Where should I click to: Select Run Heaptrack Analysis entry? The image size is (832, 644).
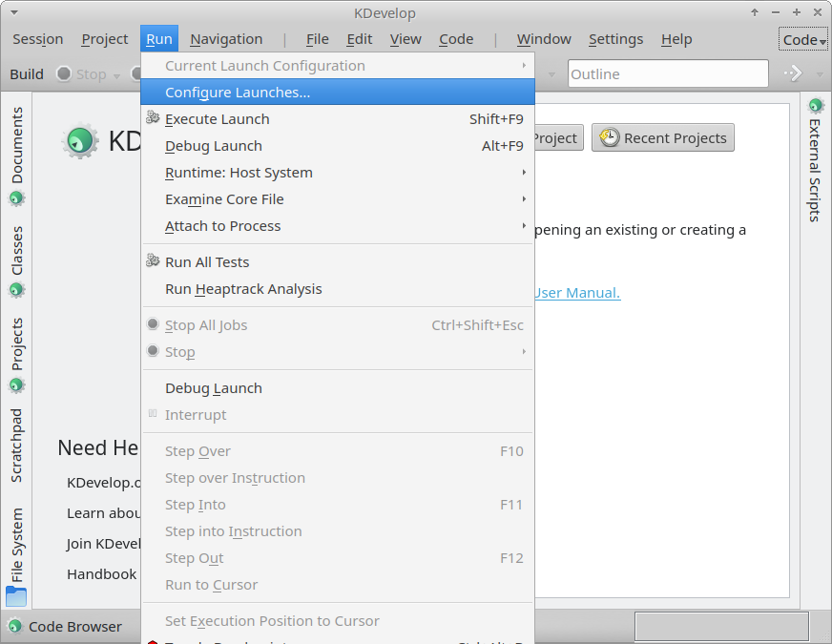coord(338,289)
